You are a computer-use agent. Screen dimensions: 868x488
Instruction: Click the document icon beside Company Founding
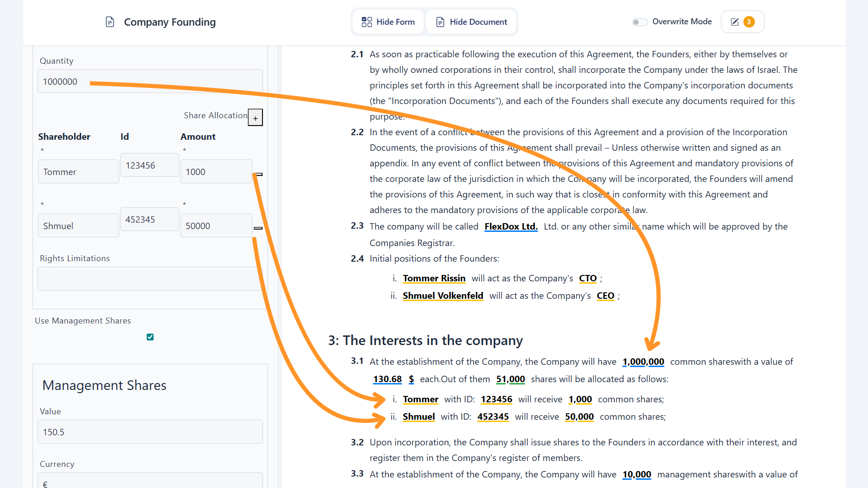point(110,22)
